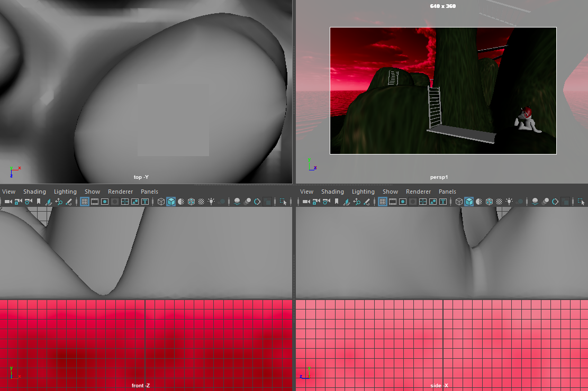This screenshot has width=588, height=391.
Task: Toggle Use All Lights in side panel
Action: pyautogui.click(x=509, y=202)
